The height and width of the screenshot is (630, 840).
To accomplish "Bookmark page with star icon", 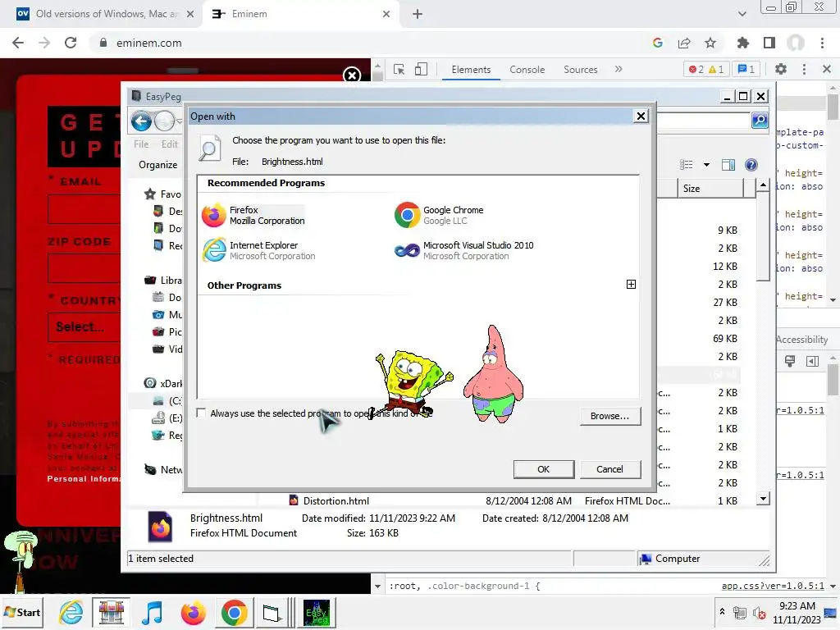I will tap(710, 43).
